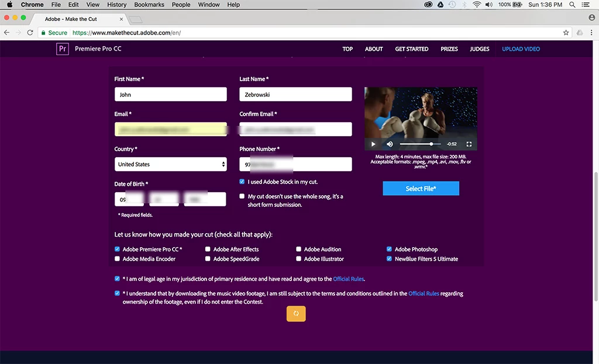Open Spotlight search in the menu bar
The image size is (599, 364).
(x=572, y=5)
